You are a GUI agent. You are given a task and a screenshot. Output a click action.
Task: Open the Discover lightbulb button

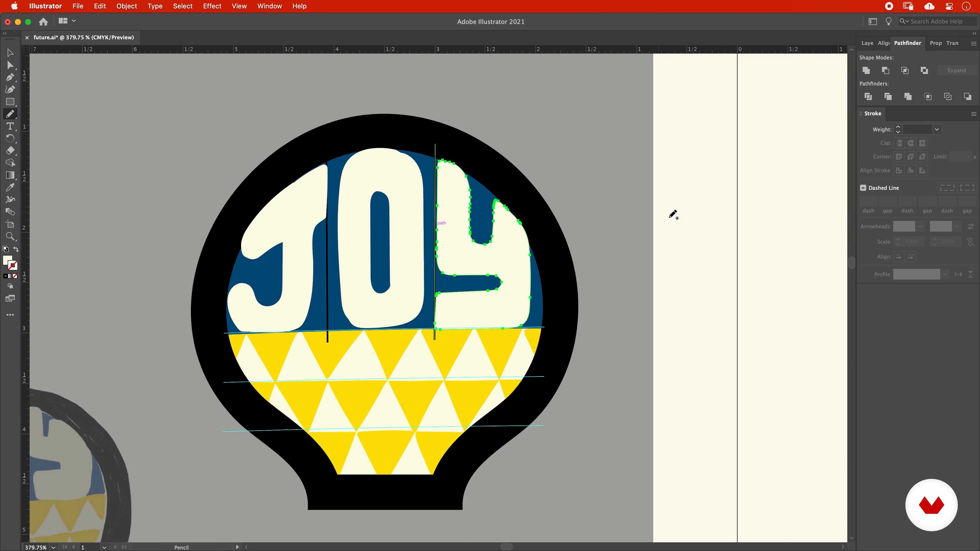[888, 21]
